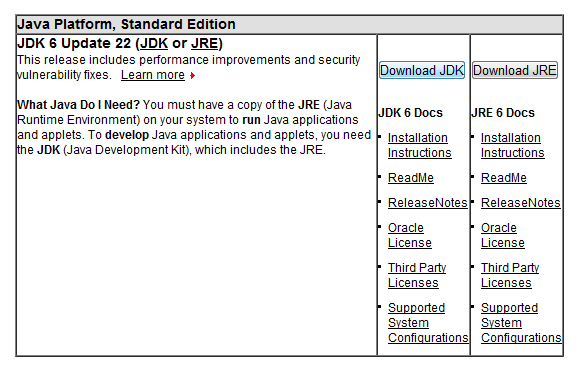
Task: Open Supported System Configurations for JDK 6
Action: pos(428,323)
